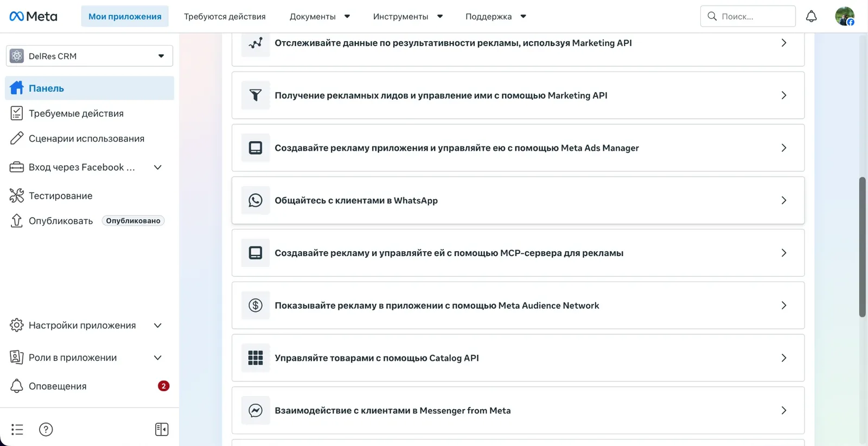The image size is (868, 446).
Task: Click the Meta Ads Manager tablet icon
Action: click(x=256, y=148)
